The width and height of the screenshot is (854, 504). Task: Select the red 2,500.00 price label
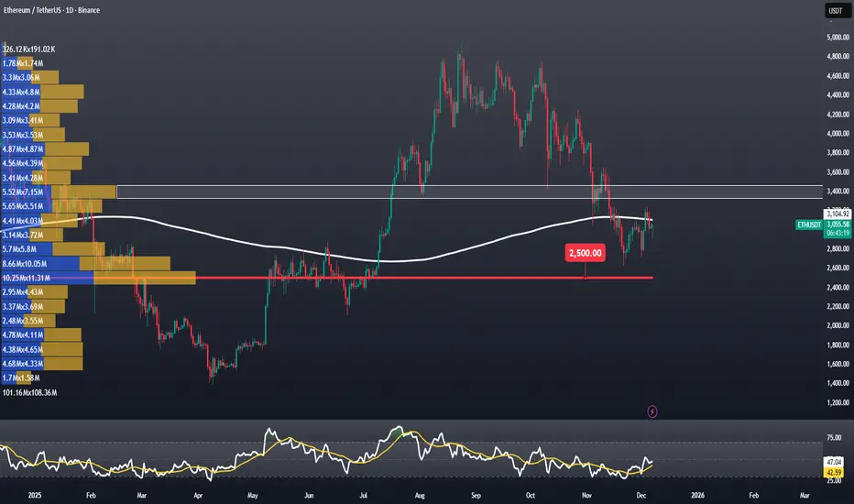coord(585,253)
